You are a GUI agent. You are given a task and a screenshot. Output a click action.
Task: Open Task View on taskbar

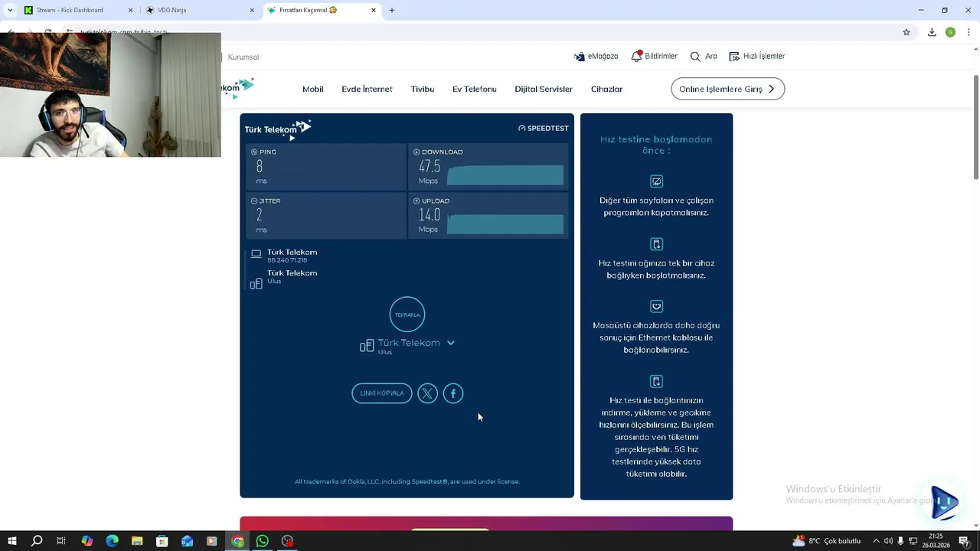pyautogui.click(x=61, y=541)
